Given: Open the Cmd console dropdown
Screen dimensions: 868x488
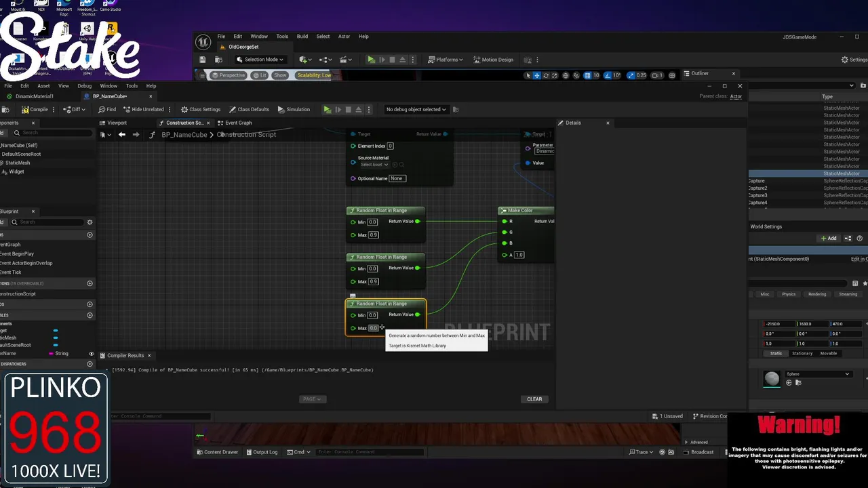Looking at the screenshot, I should click(x=298, y=452).
